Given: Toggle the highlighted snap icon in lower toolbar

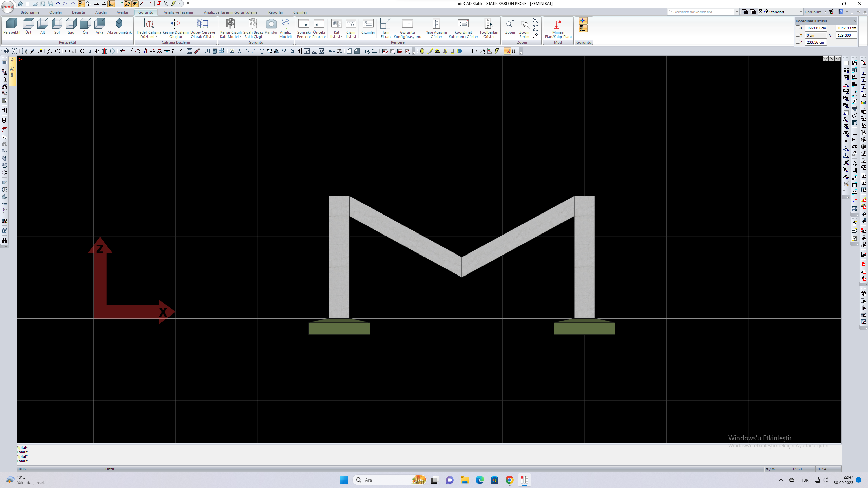Looking at the screenshot, I should click(x=507, y=51).
